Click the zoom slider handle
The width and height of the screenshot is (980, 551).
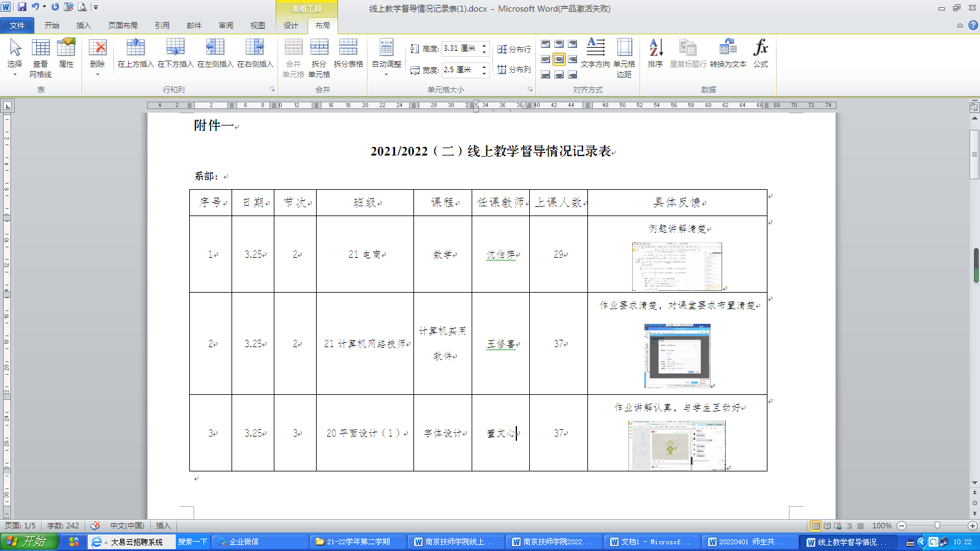point(937,526)
